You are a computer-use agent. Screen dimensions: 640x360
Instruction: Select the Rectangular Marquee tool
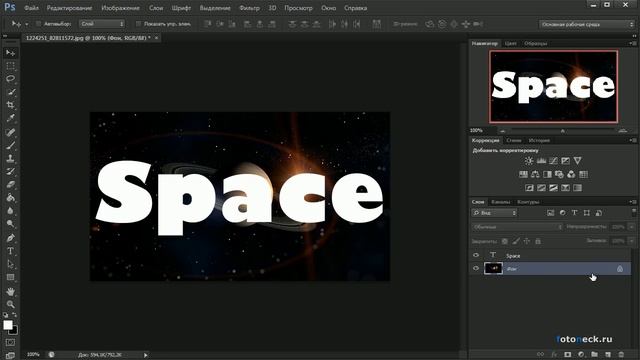pos(11,66)
